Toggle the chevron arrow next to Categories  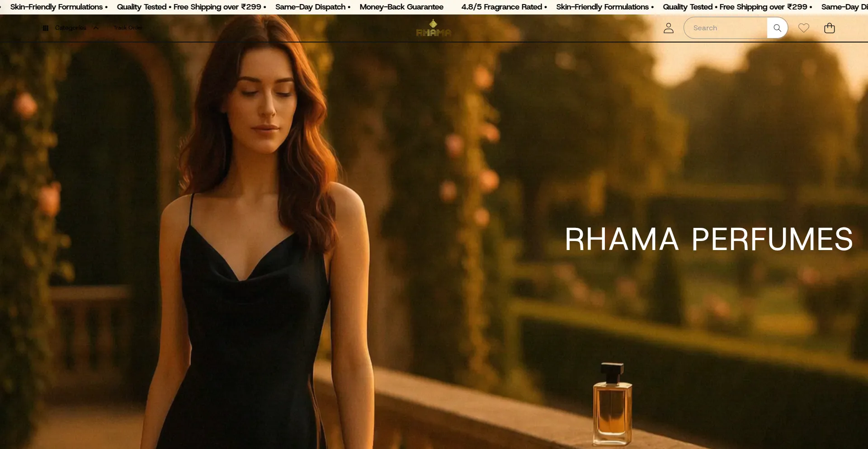[96, 28]
